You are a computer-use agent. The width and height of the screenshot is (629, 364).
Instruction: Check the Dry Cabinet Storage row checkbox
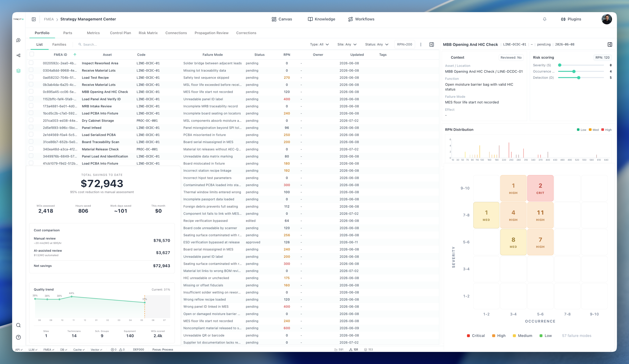(31, 120)
